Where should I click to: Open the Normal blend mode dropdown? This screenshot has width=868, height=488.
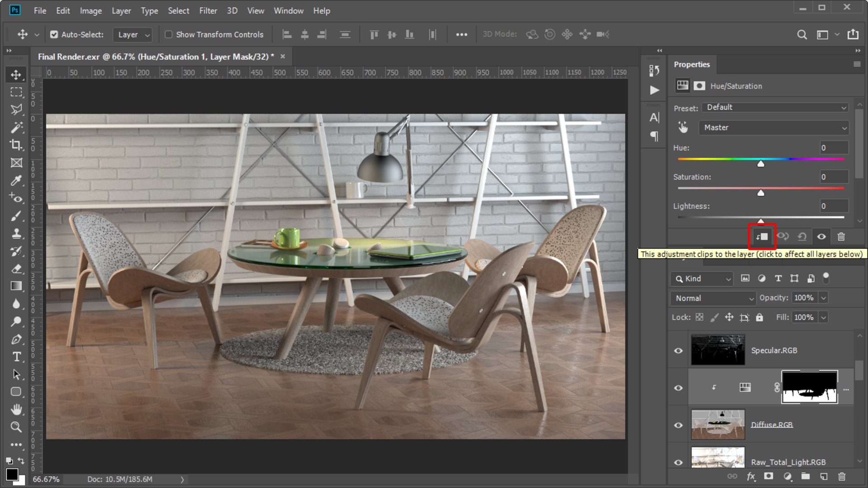(x=713, y=298)
